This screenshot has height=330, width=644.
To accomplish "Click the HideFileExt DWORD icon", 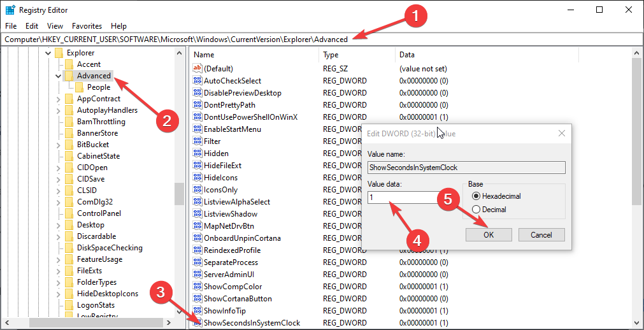I will [197, 166].
